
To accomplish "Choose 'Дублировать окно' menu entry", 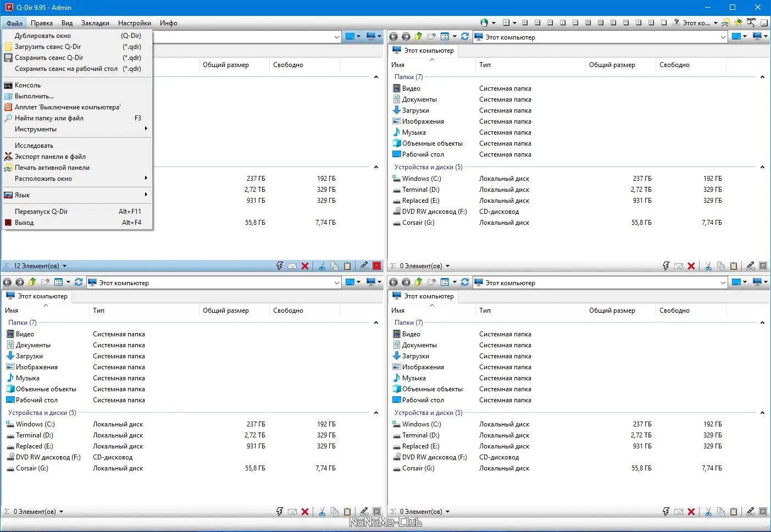I will coord(77,36).
